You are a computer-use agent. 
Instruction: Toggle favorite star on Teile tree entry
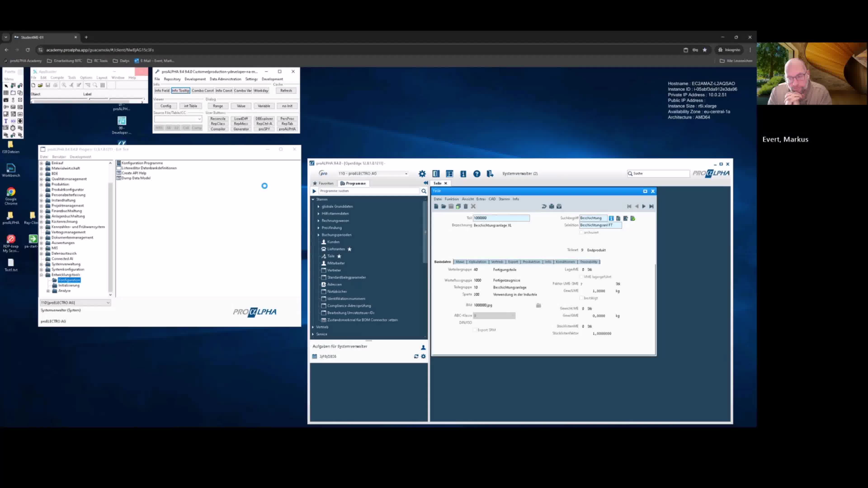tap(339, 256)
